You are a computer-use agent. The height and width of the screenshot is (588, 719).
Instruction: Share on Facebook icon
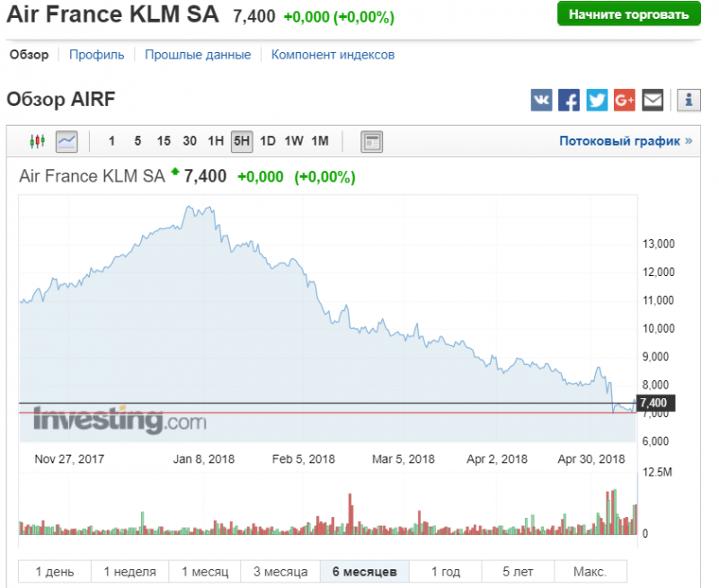[569, 100]
